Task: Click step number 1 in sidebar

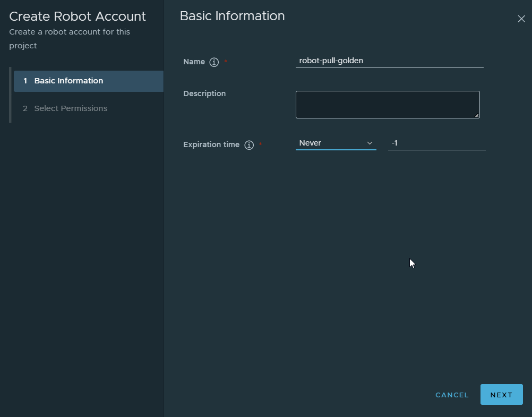Action: 25,81
